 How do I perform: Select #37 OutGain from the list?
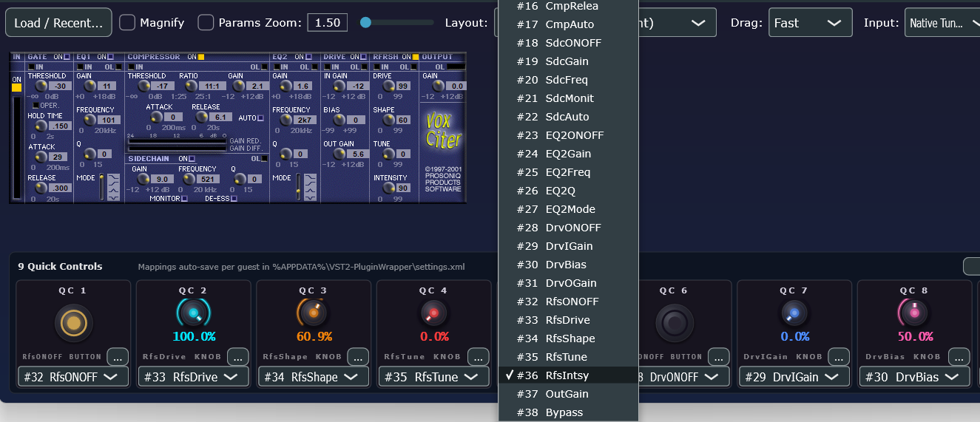pos(568,394)
